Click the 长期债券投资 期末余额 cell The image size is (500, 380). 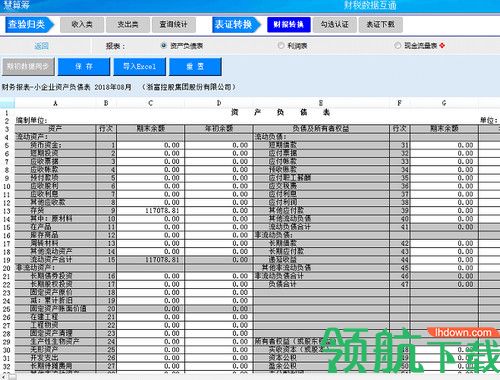click(x=150, y=276)
